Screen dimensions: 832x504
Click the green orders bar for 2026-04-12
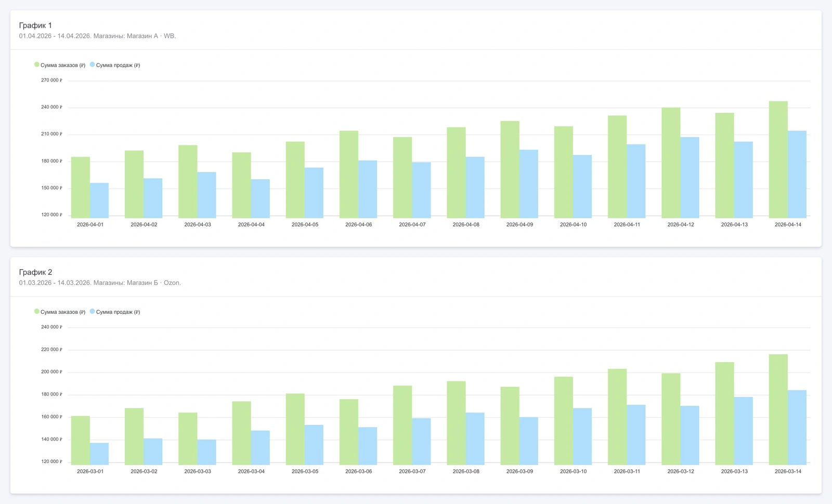click(x=671, y=163)
